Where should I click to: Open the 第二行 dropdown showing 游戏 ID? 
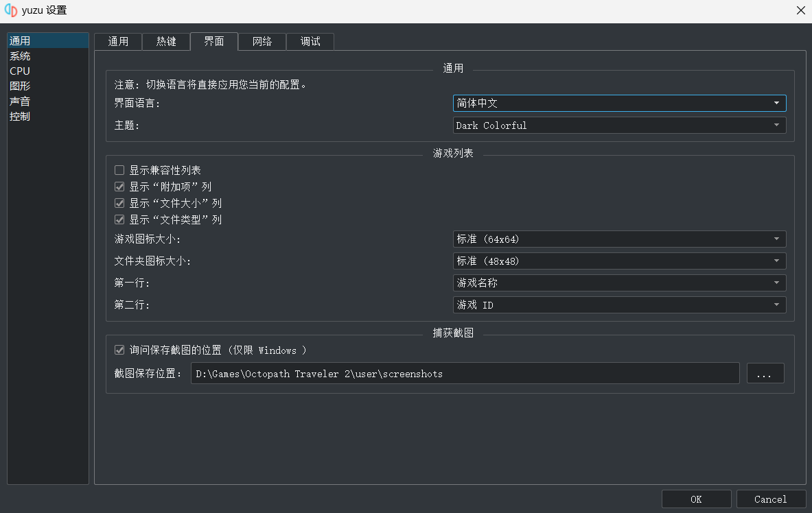click(619, 305)
